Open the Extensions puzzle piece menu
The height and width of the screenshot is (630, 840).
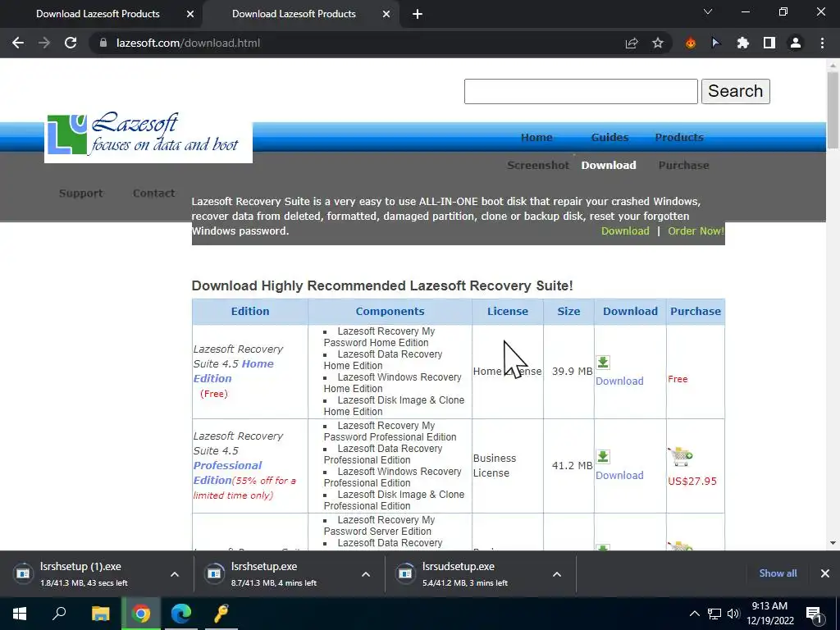742,43
